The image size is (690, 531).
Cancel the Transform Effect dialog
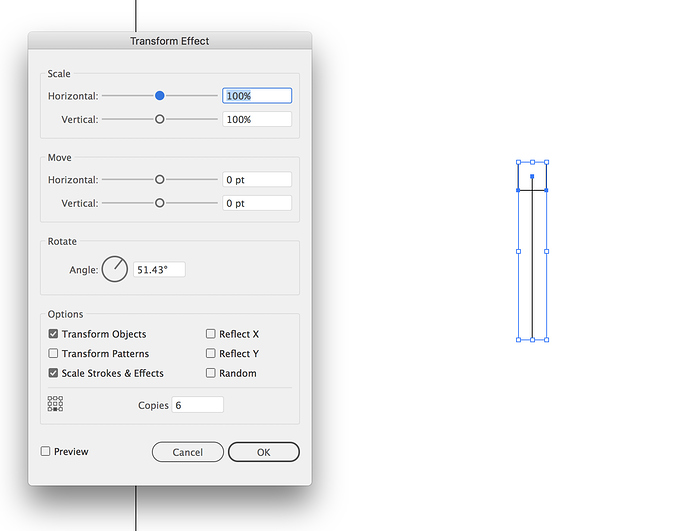(187, 452)
